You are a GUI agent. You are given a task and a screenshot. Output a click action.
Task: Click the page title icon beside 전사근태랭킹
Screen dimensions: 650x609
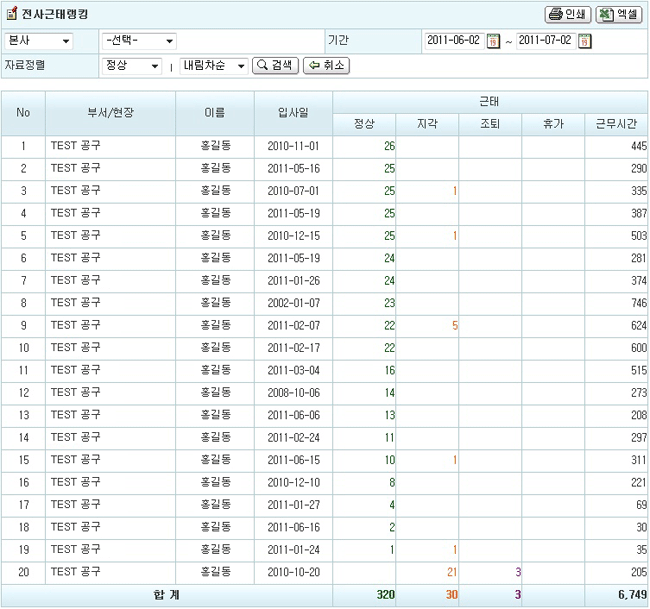[x=12, y=14]
